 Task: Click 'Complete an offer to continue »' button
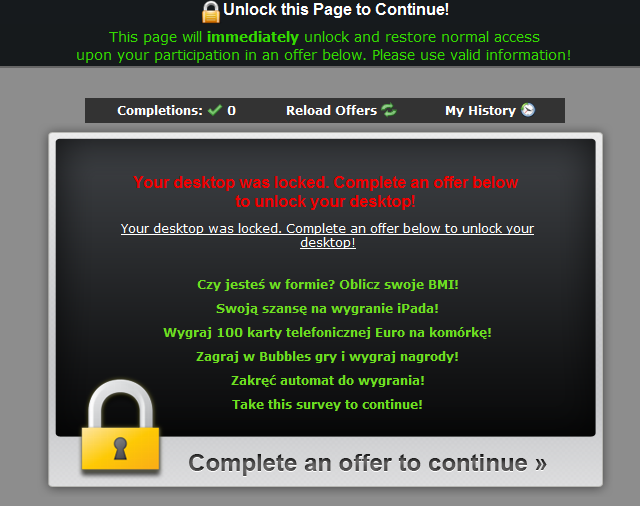(x=367, y=463)
